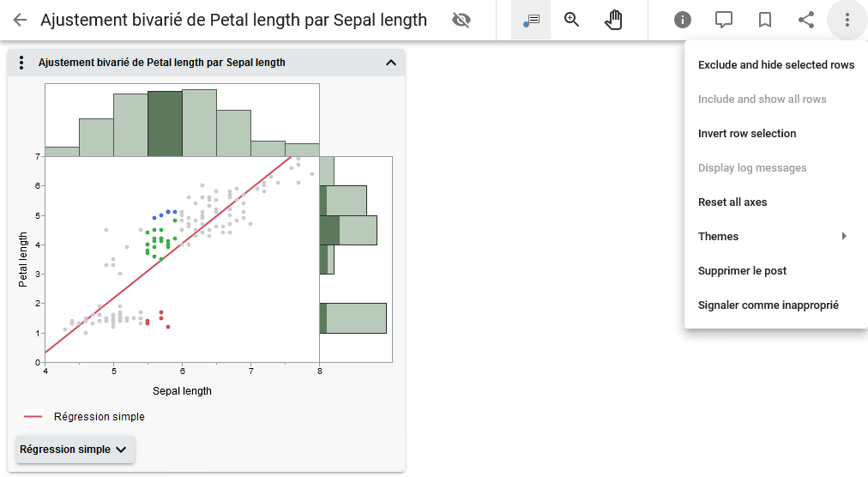
Task: Click Reset all axes
Action: (x=732, y=202)
